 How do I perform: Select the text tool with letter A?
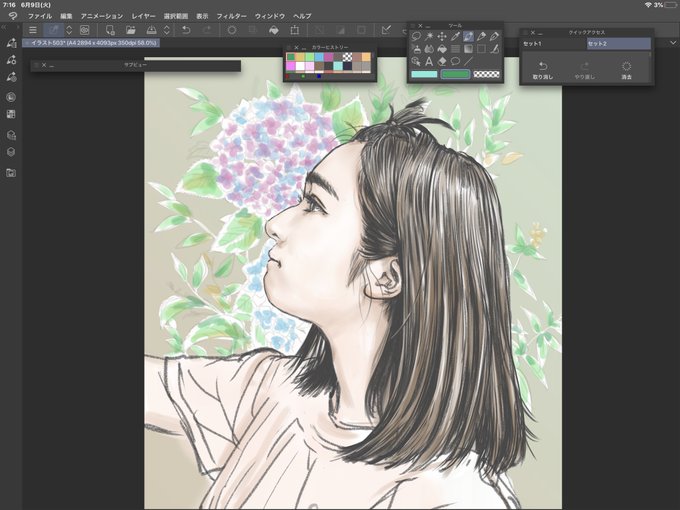point(429,61)
